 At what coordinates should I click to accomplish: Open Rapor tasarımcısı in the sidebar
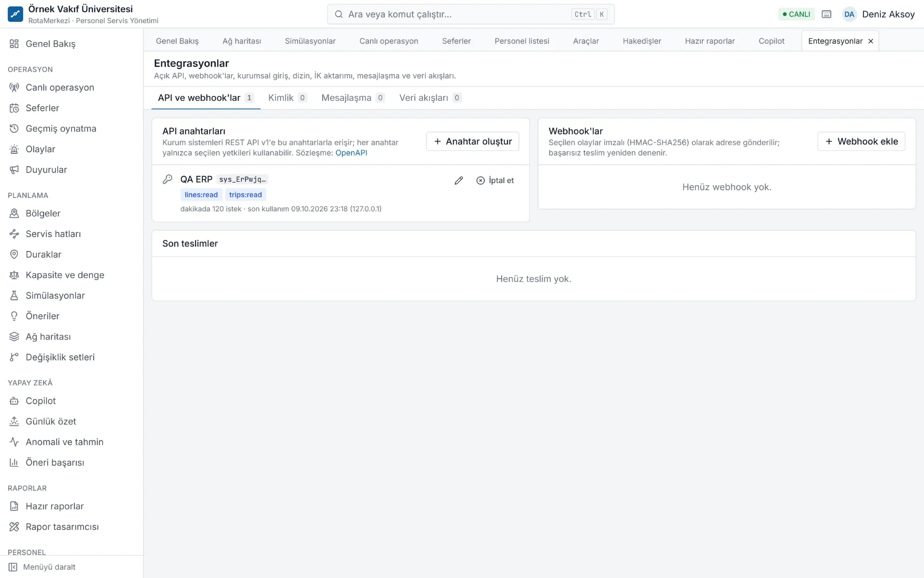coord(72,527)
